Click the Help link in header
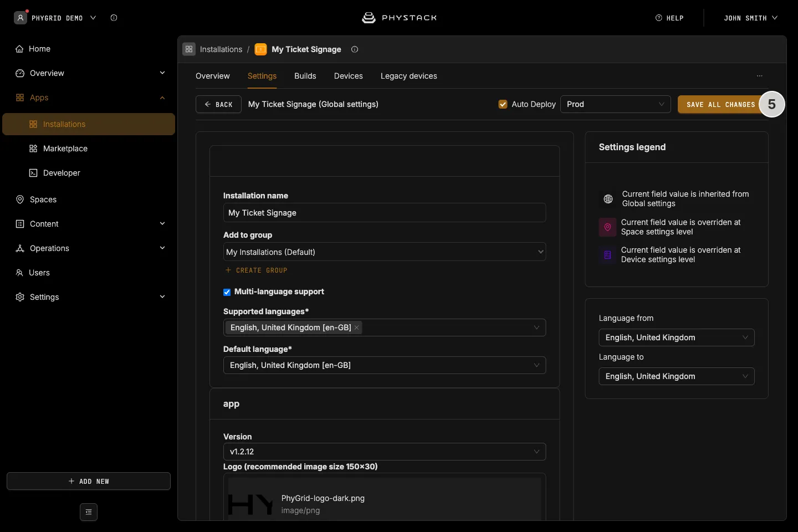This screenshot has height=532, width=798. (669, 18)
